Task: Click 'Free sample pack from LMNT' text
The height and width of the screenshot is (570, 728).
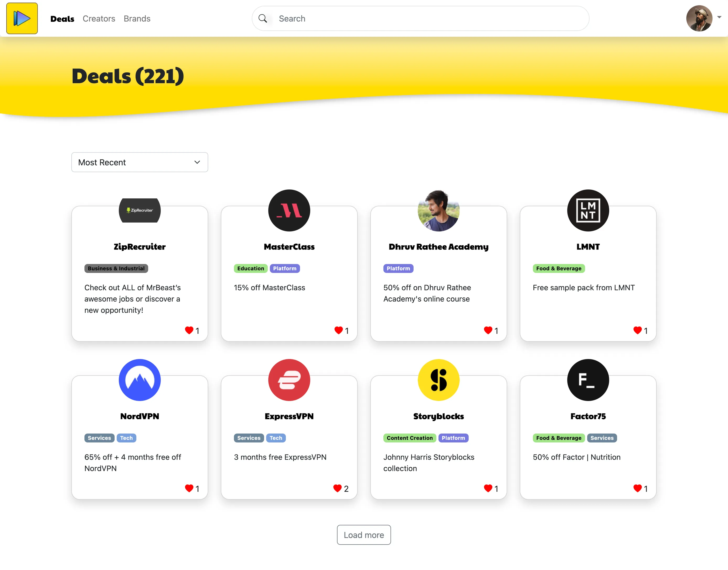Action: tap(584, 288)
